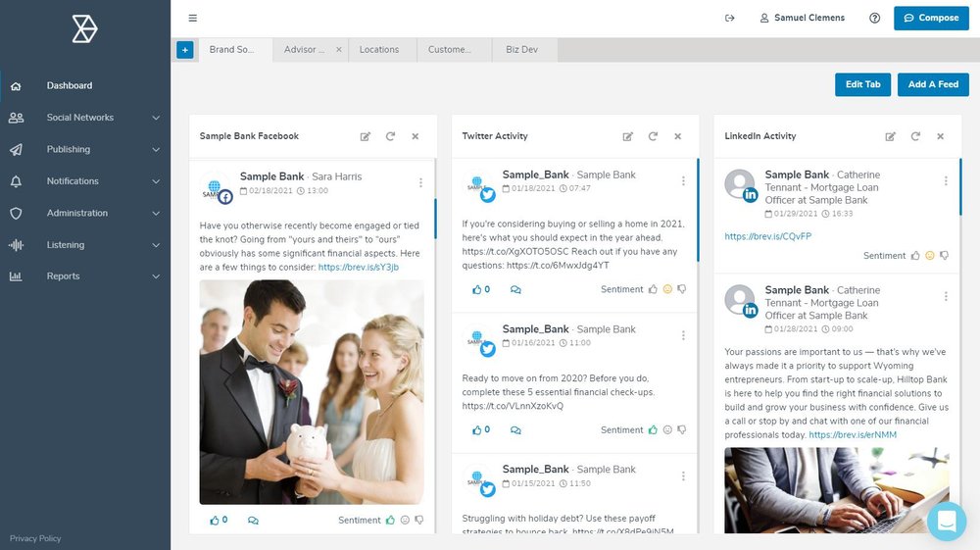Refresh the Sample Bank Facebook feed

point(390,136)
